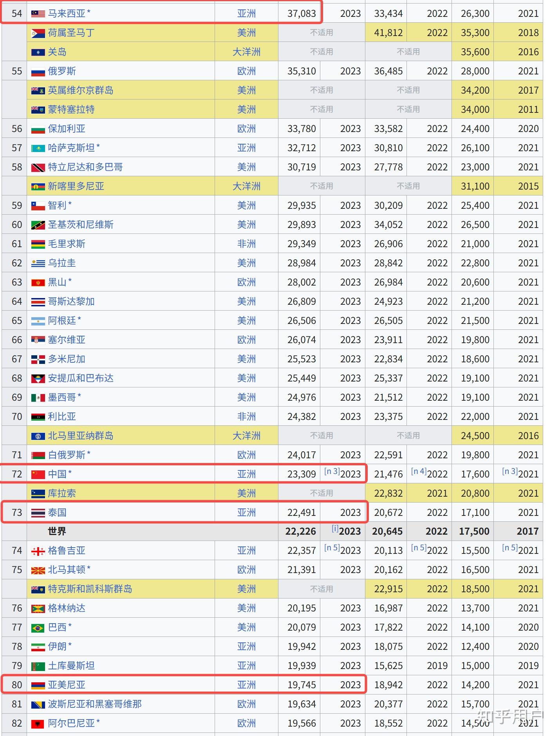Open the 中国 country link
The height and width of the screenshot is (736, 560).
pos(57,474)
